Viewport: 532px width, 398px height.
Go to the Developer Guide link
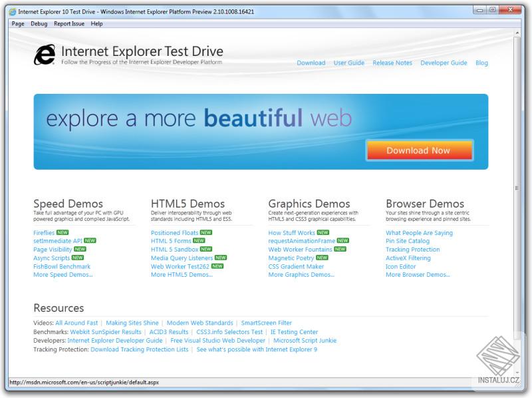point(444,63)
